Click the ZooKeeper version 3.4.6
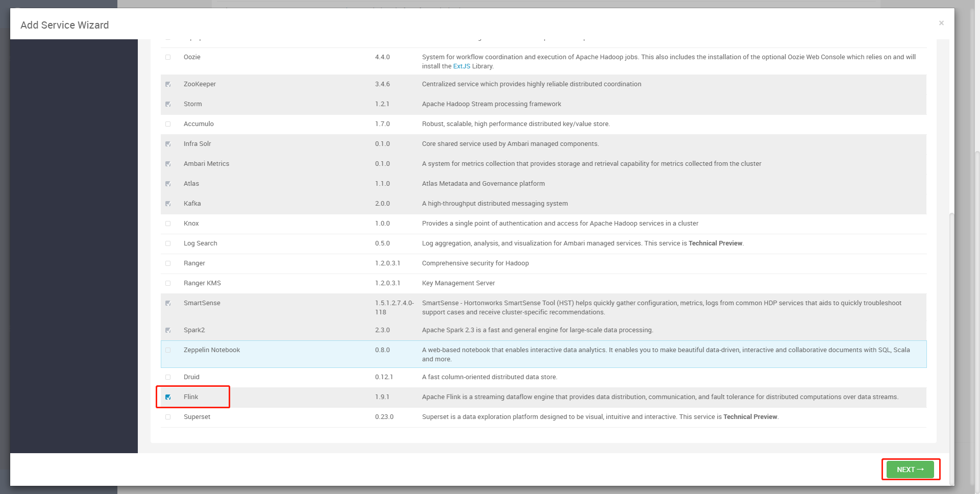The image size is (980, 494). click(382, 84)
